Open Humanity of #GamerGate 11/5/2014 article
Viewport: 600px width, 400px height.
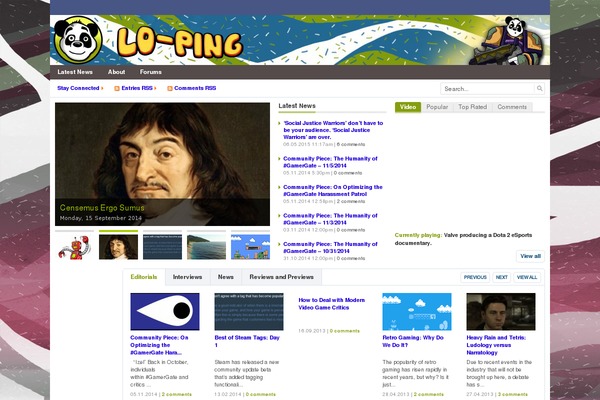point(330,162)
